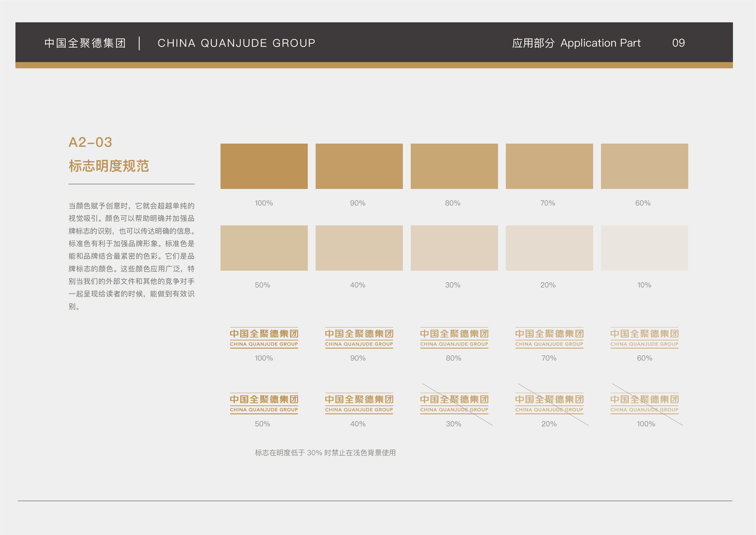Select the Quanjude logo labeled 90%
The width and height of the screenshot is (756, 535).
coord(359,338)
